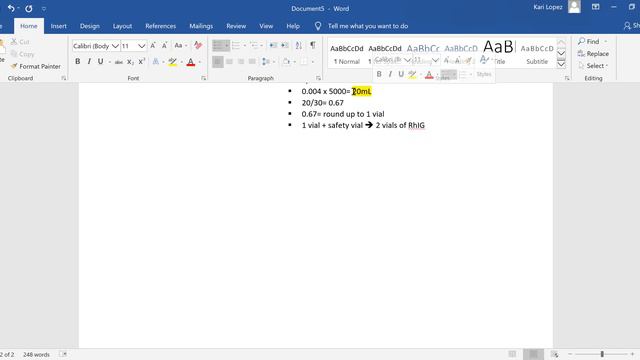Open the References ribbon tab
This screenshot has height=360, width=640.
point(160,26)
